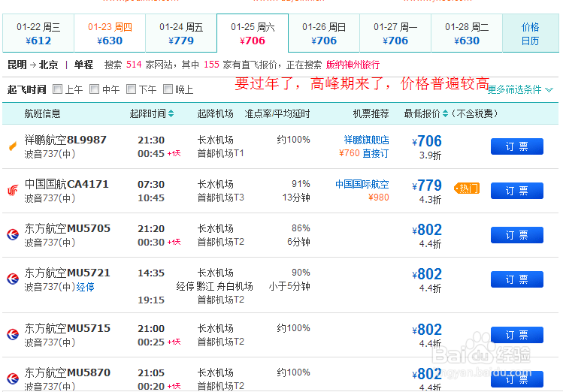Check the 中午 departure time filter
The width and height of the screenshot is (563, 392).
click(x=94, y=89)
